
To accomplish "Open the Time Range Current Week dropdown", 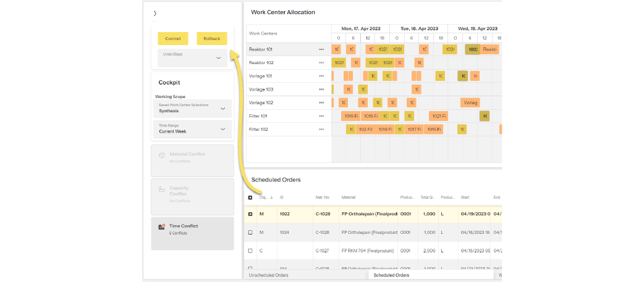I will coord(222,129).
